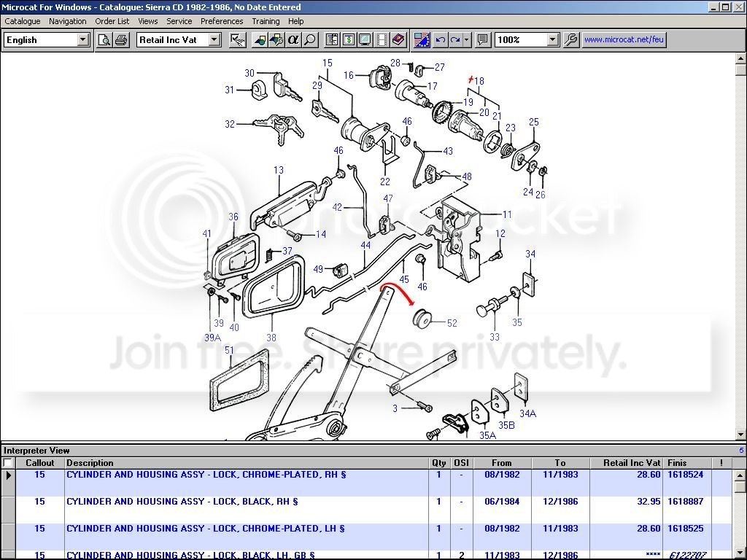747x560 pixels.
Task: Click the magnifying glass search icon
Action: (x=310, y=40)
